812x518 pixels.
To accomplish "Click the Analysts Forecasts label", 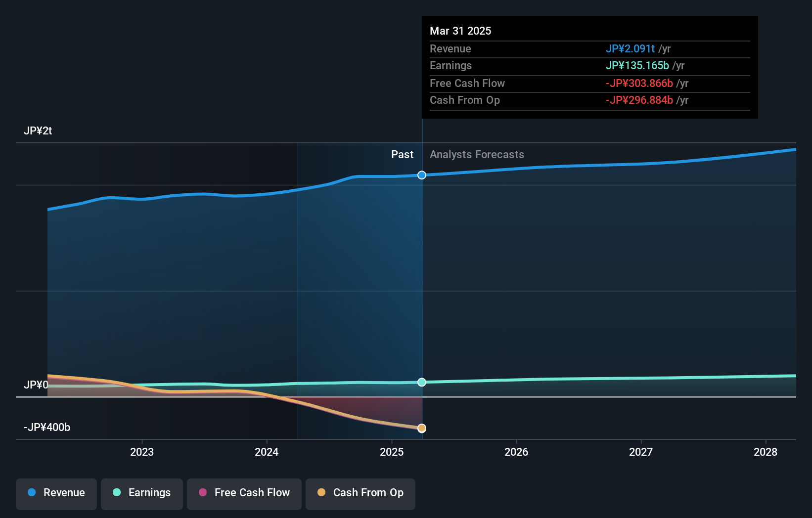I will coord(477,155).
